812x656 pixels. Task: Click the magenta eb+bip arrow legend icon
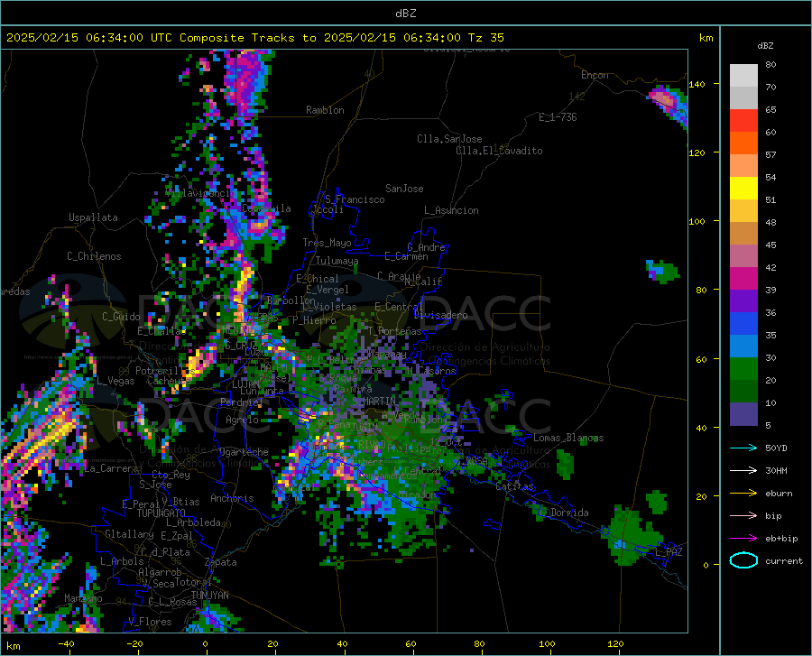point(743,538)
